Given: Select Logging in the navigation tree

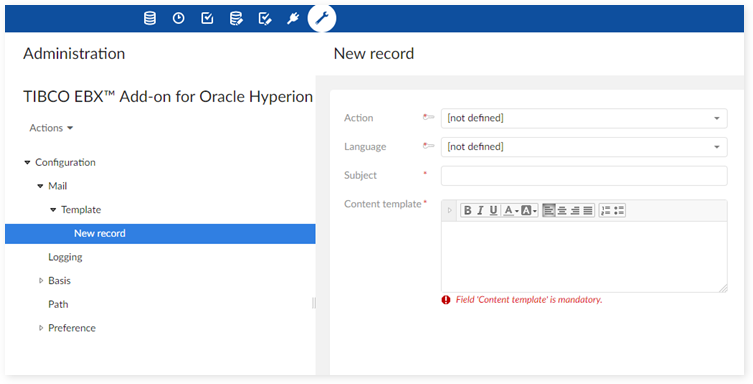Looking at the screenshot, I should [x=65, y=257].
